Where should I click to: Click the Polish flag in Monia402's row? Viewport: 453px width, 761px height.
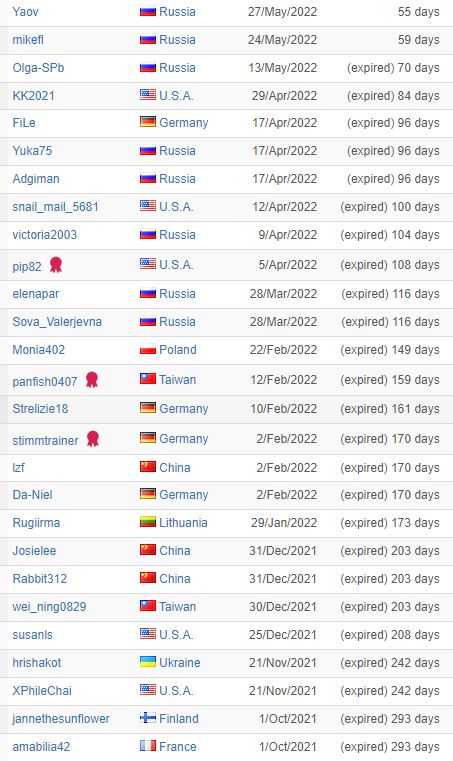[x=148, y=349]
